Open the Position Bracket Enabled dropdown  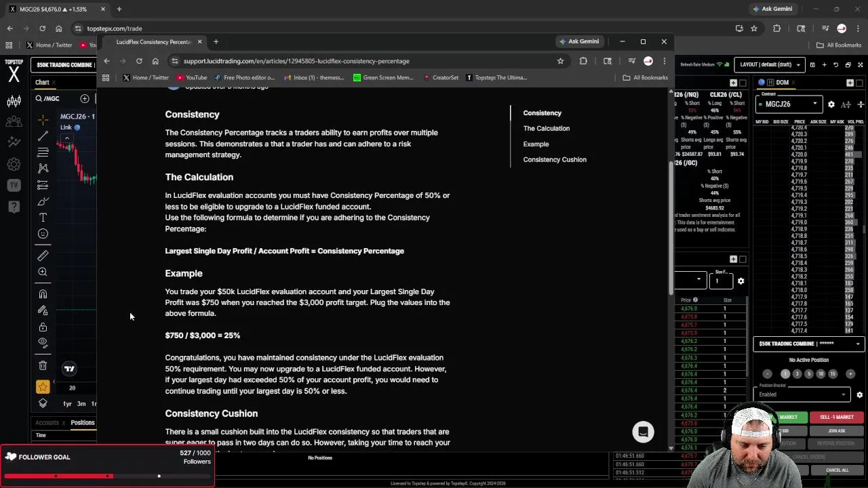802,394
